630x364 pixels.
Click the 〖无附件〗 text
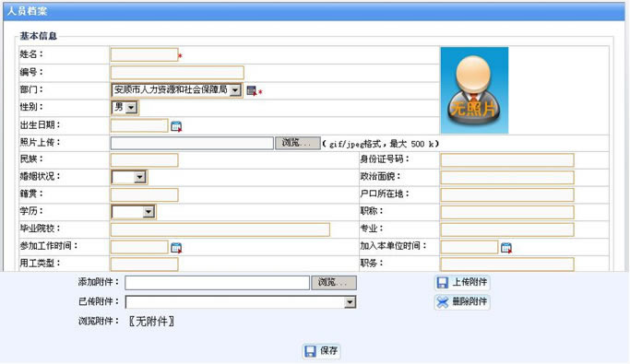(151, 321)
